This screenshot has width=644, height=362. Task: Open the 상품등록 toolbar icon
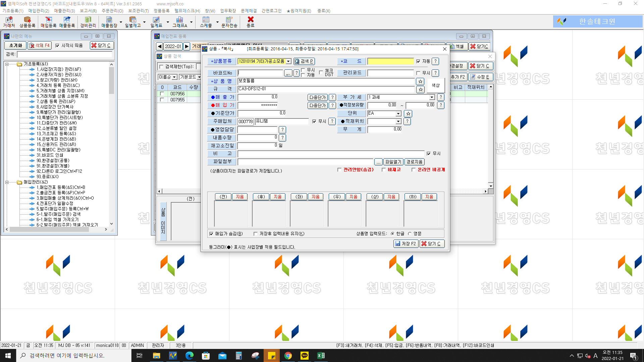click(x=27, y=22)
